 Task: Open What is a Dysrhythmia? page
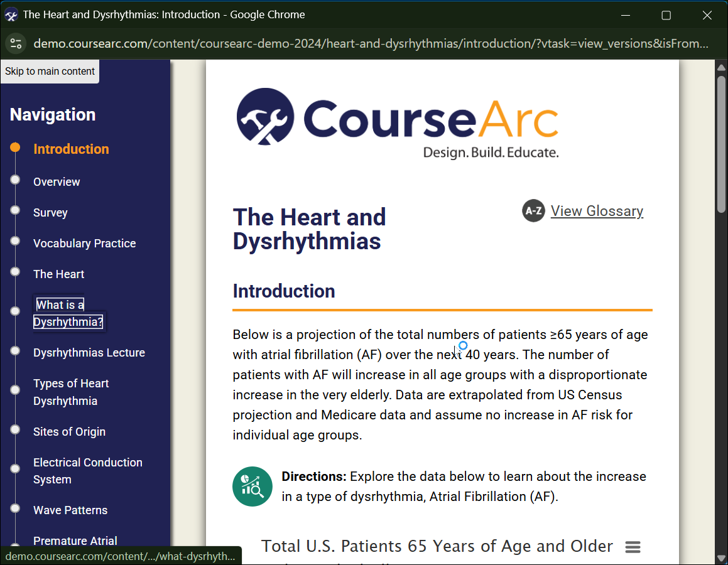coord(68,313)
